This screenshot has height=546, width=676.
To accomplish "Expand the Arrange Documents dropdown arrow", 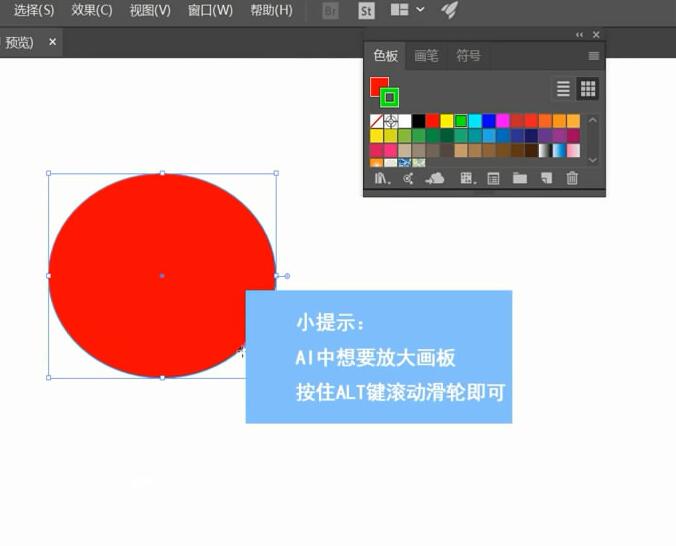I will pyautogui.click(x=420, y=9).
